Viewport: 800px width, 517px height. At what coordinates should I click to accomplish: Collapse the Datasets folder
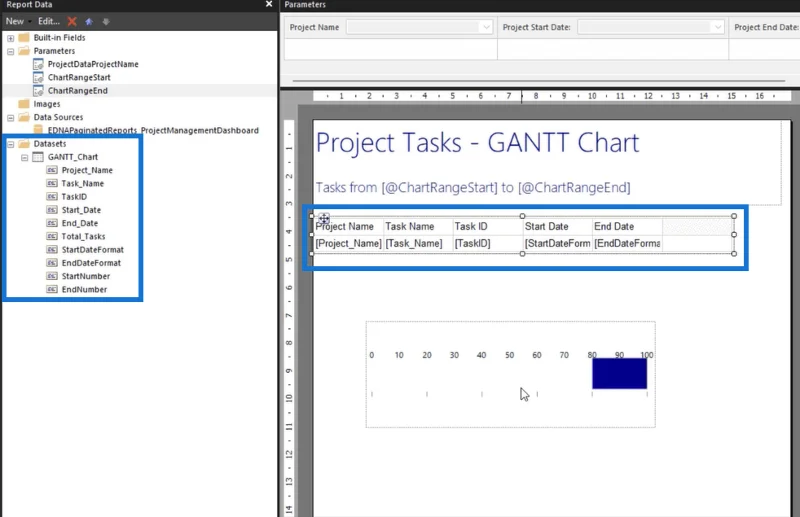tap(11, 144)
